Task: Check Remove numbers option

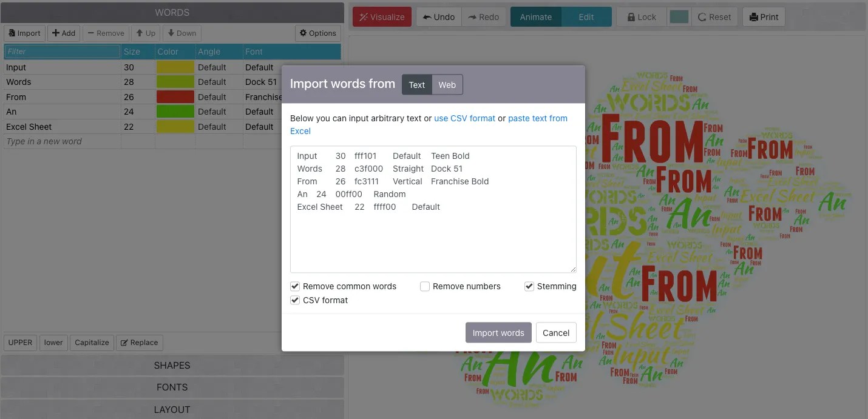Action: pyautogui.click(x=425, y=286)
